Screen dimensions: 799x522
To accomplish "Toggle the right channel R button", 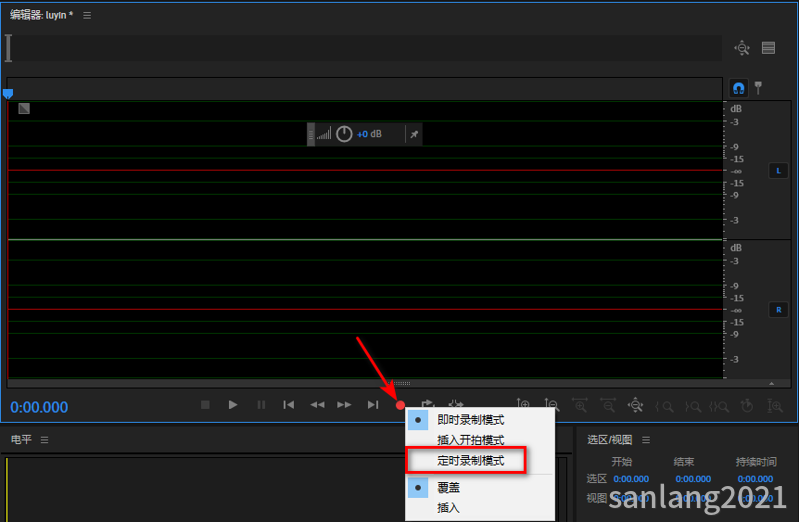I will tap(778, 310).
